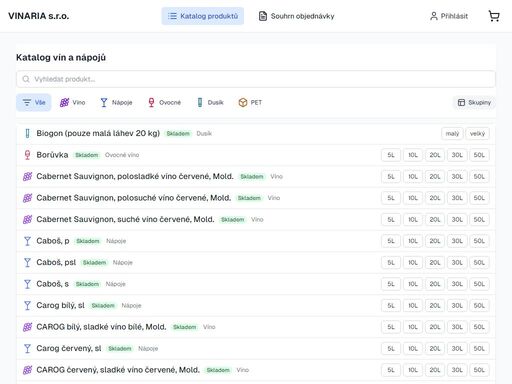Click cocktail icon beside Caboš, psl
The image size is (512, 384).
(x=28, y=262)
